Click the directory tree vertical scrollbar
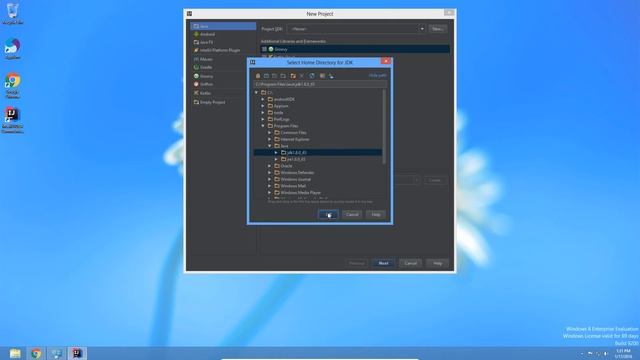The image size is (640, 360). (384, 127)
